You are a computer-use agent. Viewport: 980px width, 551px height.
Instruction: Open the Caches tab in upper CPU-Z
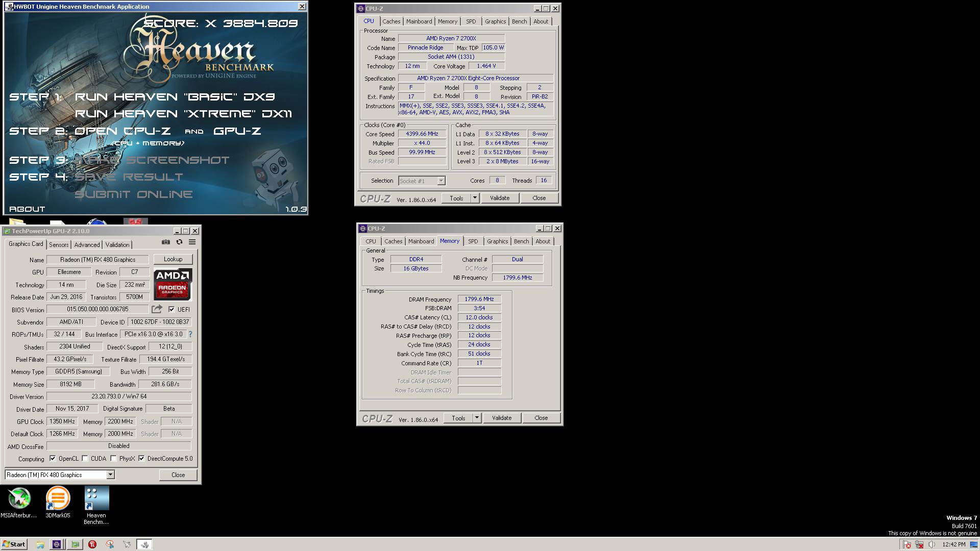(391, 21)
